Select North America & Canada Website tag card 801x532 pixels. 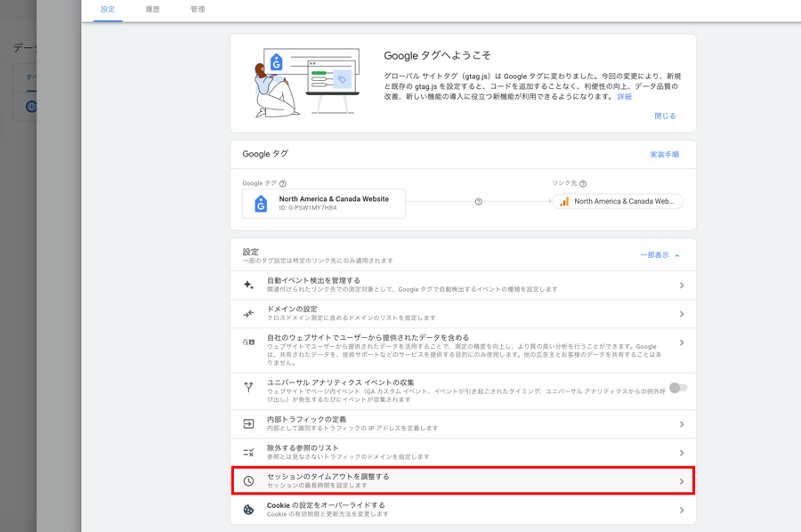coord(324,204)
